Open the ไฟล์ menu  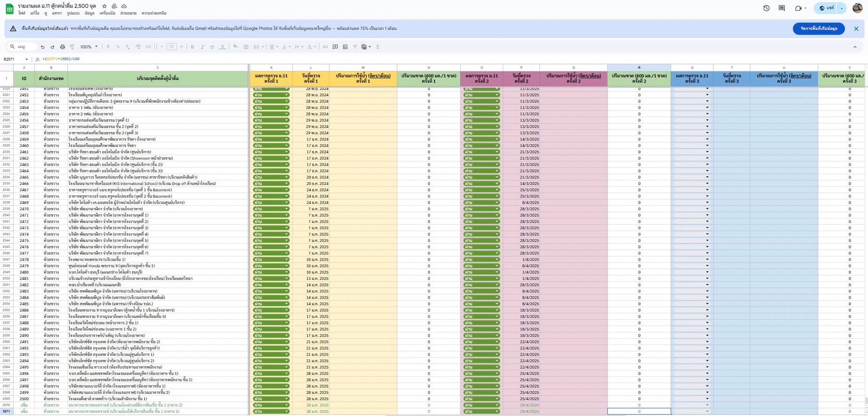point(22,13)
